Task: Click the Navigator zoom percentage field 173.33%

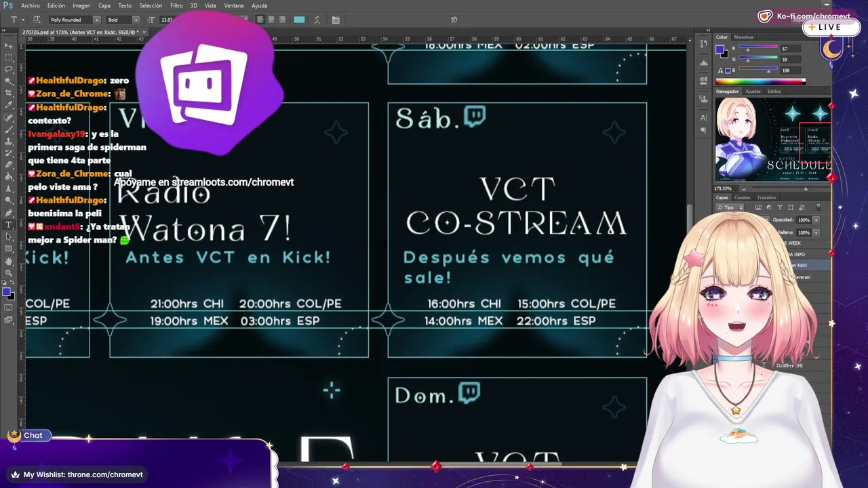Action: pos(724,188)
